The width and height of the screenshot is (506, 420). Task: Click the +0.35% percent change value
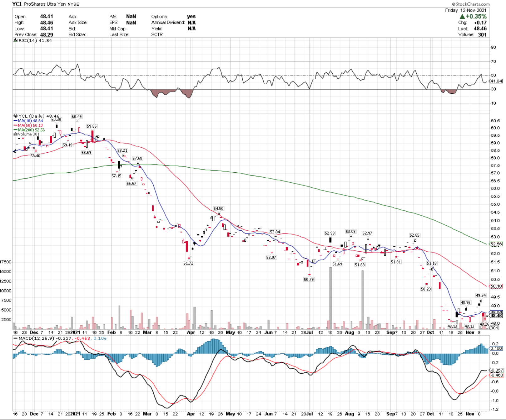476,16
